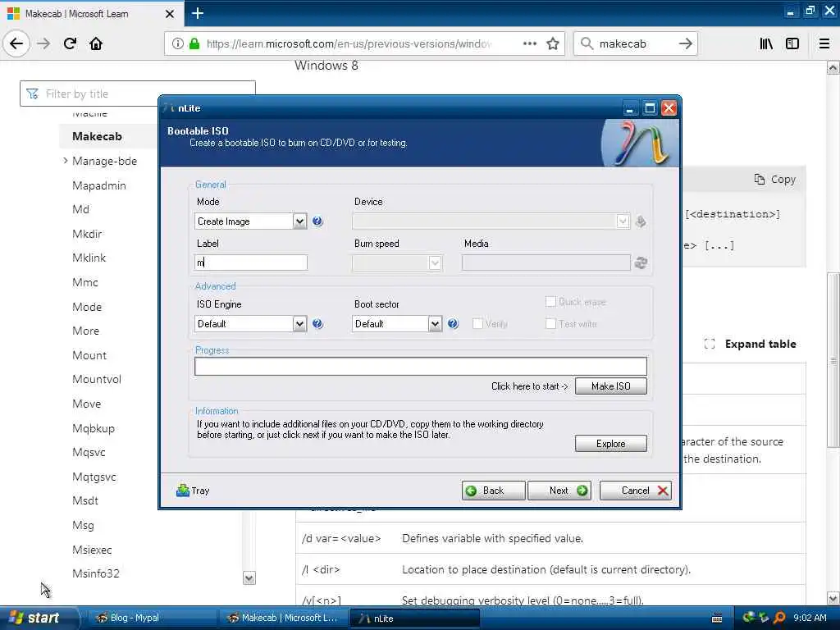This screenshot has width=840, height=630.
Task: Click the burn device icon beside Device
Action: pyautogui.click(x=641, y=221)
